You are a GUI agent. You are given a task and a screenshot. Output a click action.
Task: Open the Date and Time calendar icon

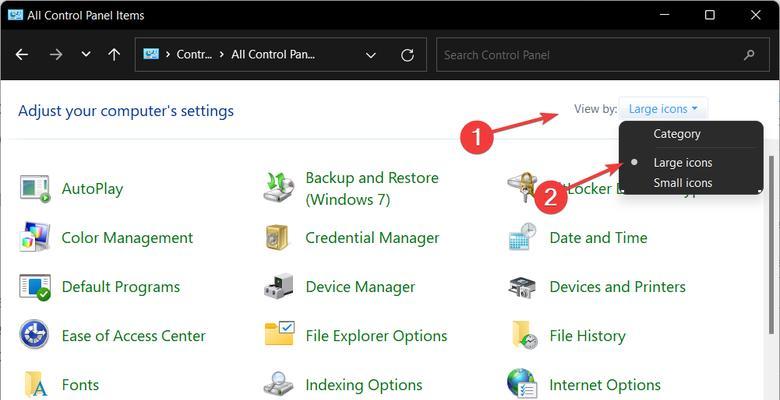click(522, 237)
